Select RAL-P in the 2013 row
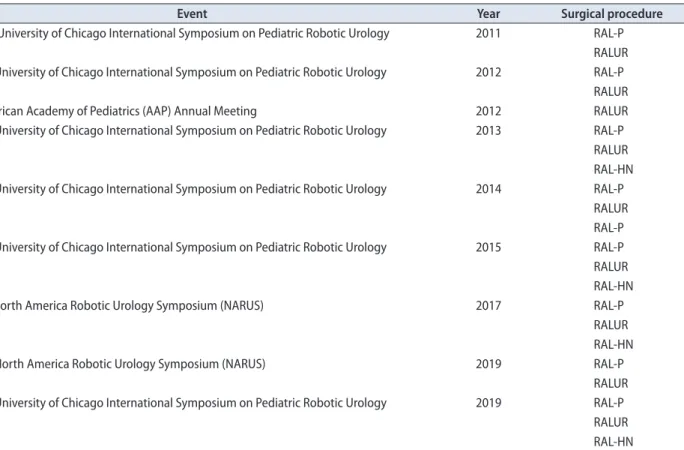This screenshot has width=684, height=450. click(609, 130)
